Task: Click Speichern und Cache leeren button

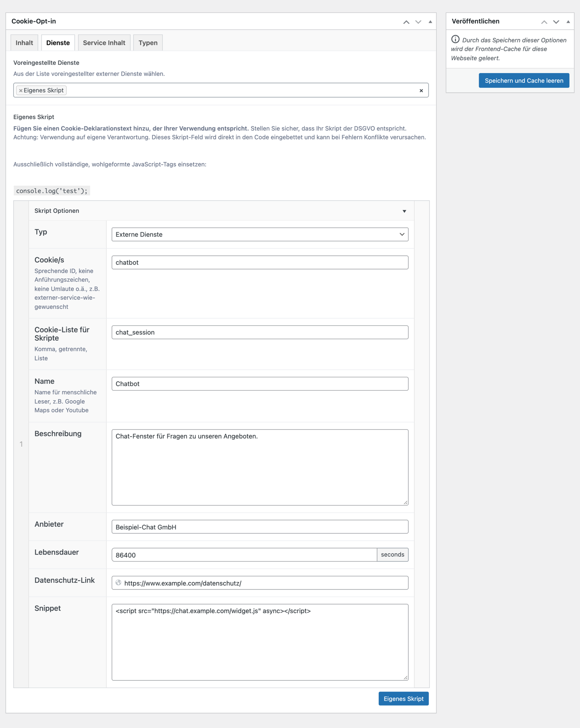Action: (524, 80)
